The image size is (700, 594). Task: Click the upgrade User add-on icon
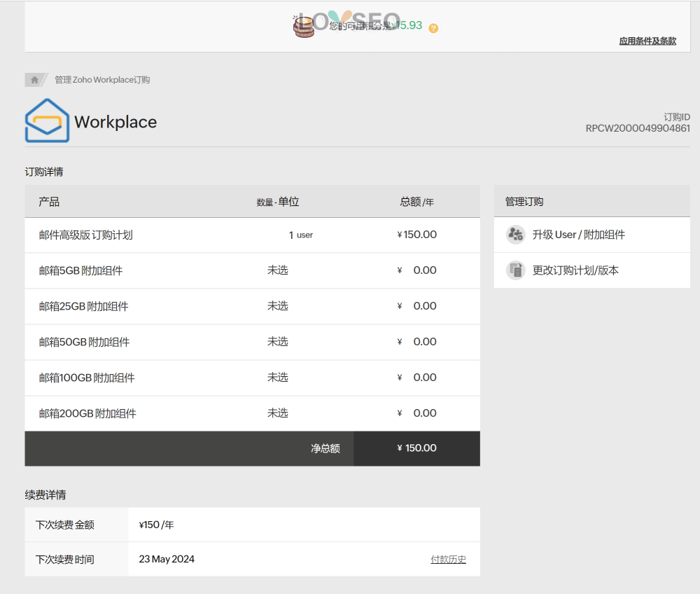[x=515, y=235]
